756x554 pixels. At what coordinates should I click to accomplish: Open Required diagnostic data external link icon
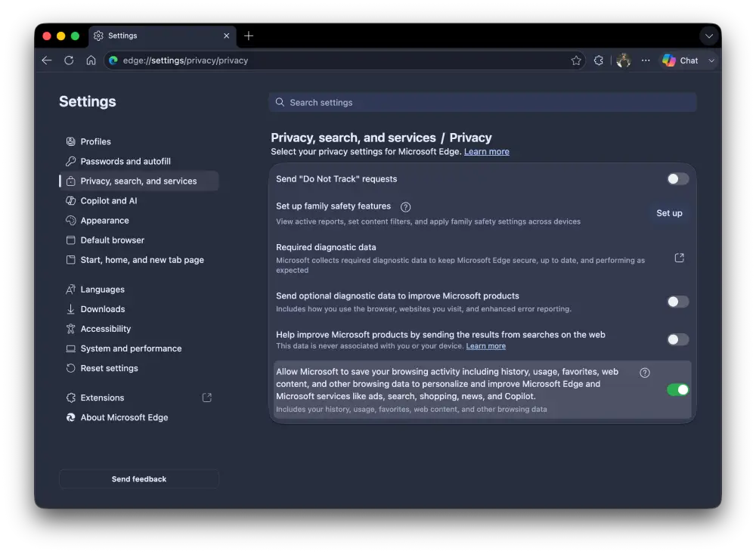pos(680,258)
